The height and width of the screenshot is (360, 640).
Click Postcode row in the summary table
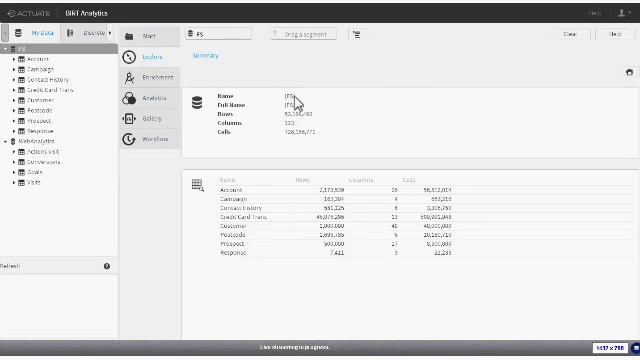[x=426, y=235]
